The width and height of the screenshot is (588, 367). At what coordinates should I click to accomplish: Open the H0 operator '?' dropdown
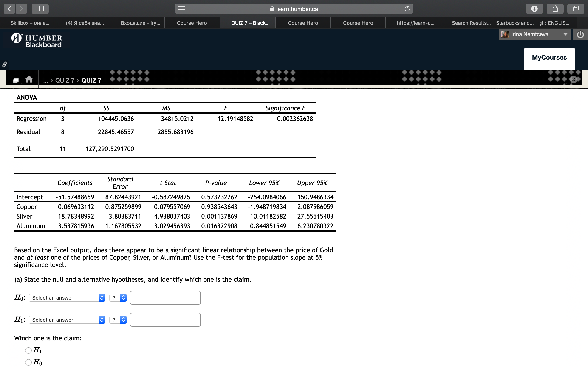coord(118,298)
